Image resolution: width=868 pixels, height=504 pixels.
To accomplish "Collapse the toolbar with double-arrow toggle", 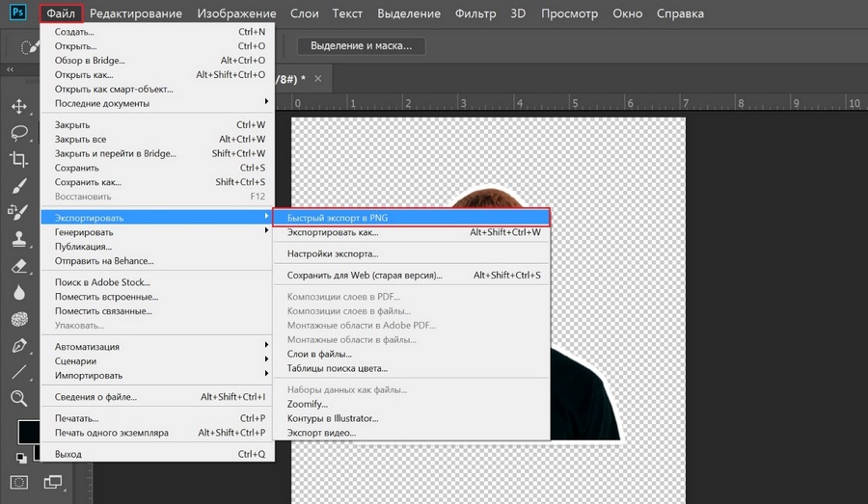I will point(11,70).
